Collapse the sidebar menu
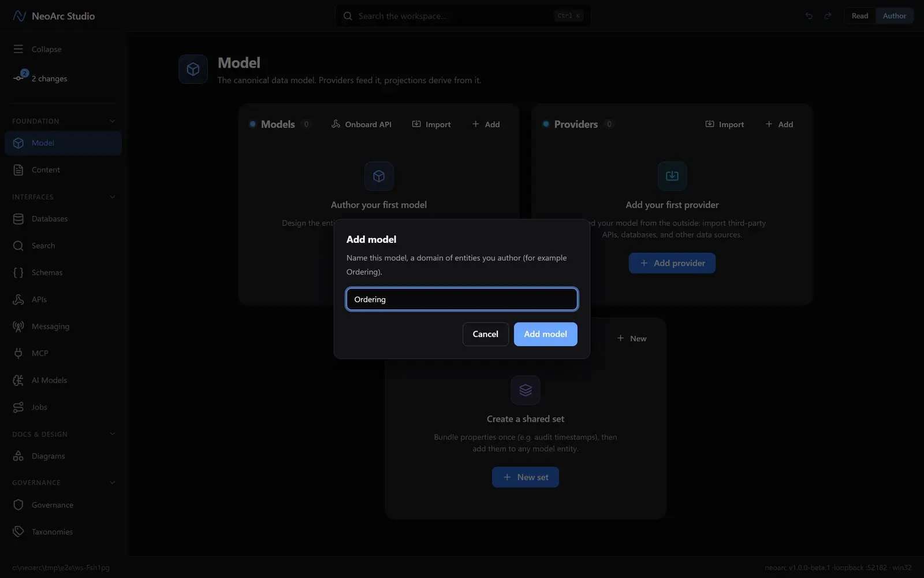924x578 pixels. (x=37, y=49)
